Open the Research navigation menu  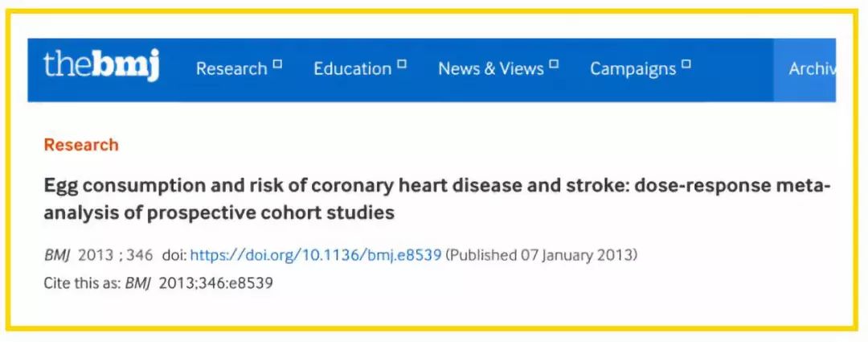click(x=231, y=69)
